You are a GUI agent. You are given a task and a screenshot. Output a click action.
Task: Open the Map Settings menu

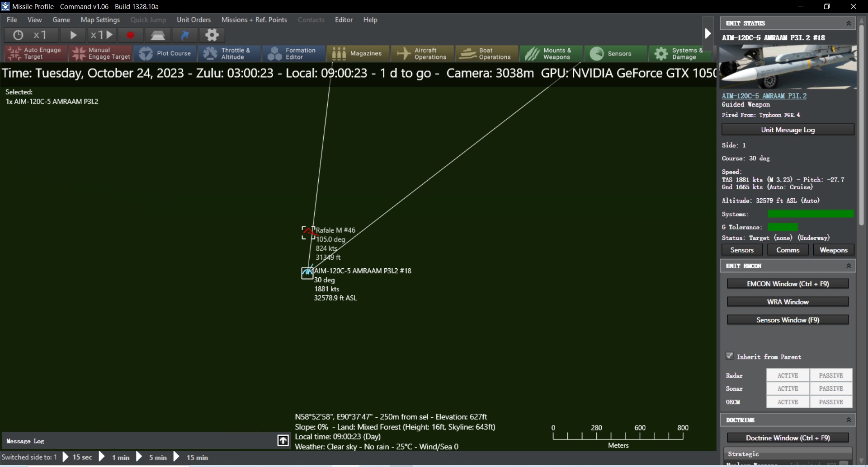click(100, 20)
